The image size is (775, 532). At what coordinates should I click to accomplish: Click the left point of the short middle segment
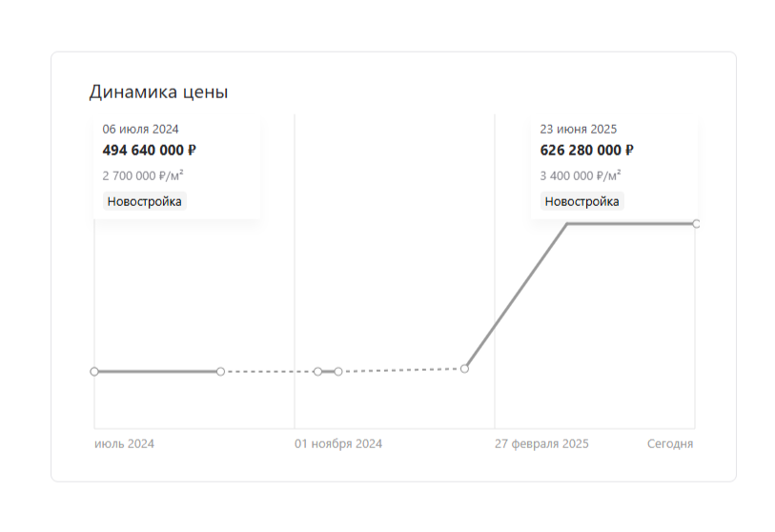coord(317,371)
